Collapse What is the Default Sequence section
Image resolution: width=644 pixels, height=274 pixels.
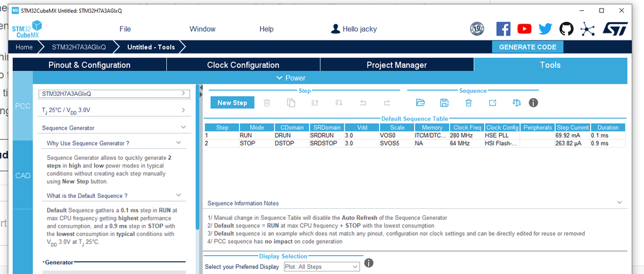pyautogui.click(x=179, y=195)
